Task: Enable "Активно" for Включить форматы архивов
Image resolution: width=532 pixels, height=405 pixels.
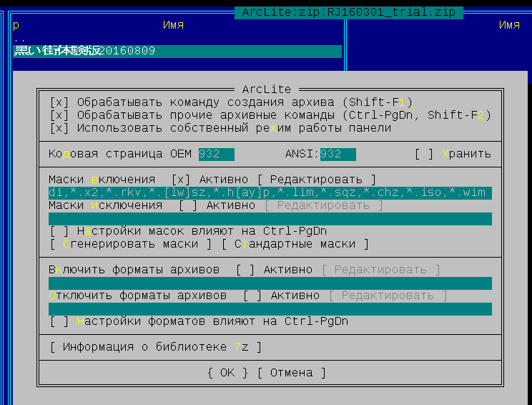Action: click(245, 270)
